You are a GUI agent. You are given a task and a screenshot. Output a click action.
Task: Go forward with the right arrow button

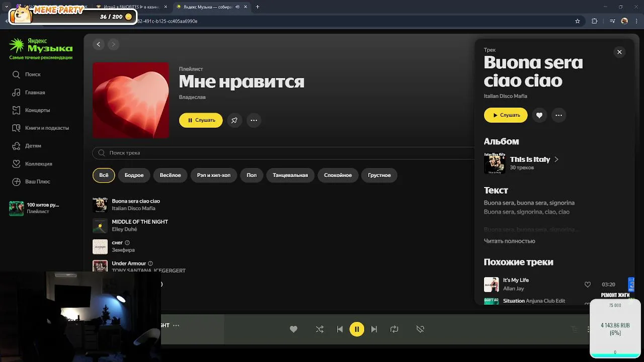pos(113,44)
